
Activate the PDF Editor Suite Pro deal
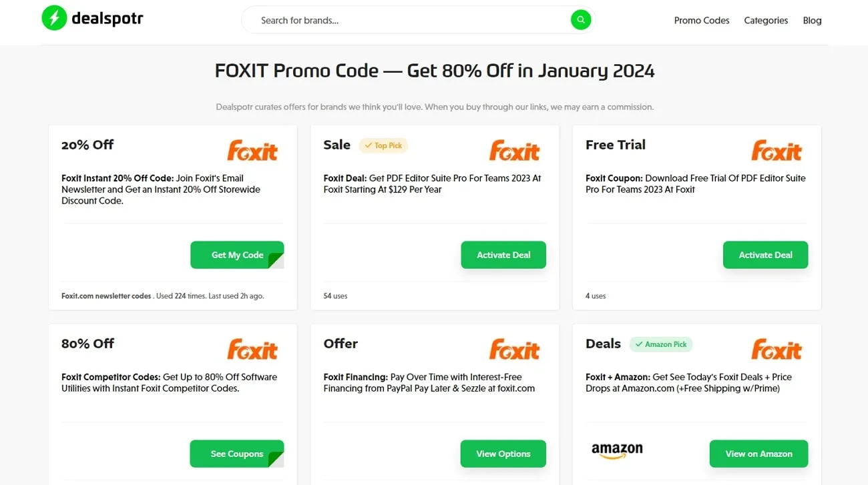coord(503,254)
